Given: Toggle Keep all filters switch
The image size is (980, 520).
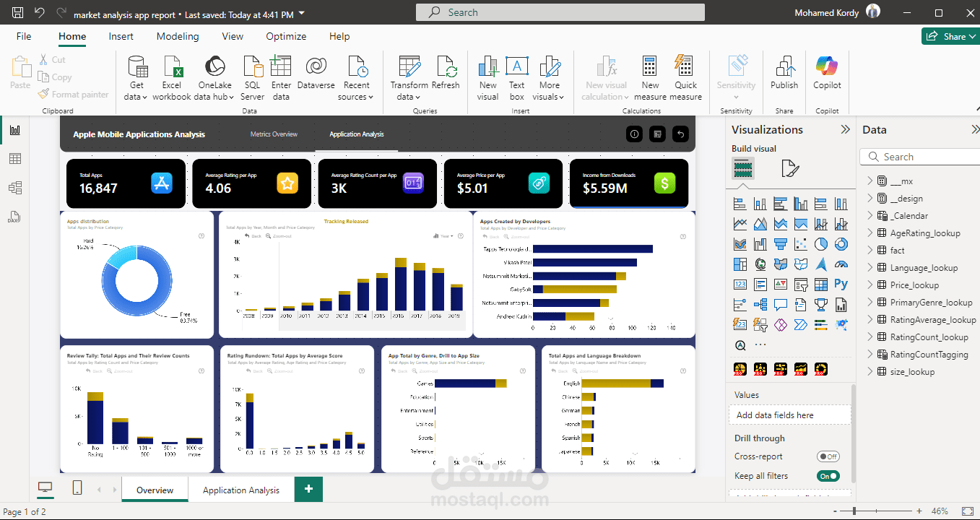Looking at the screenshot, I should 828,476.
